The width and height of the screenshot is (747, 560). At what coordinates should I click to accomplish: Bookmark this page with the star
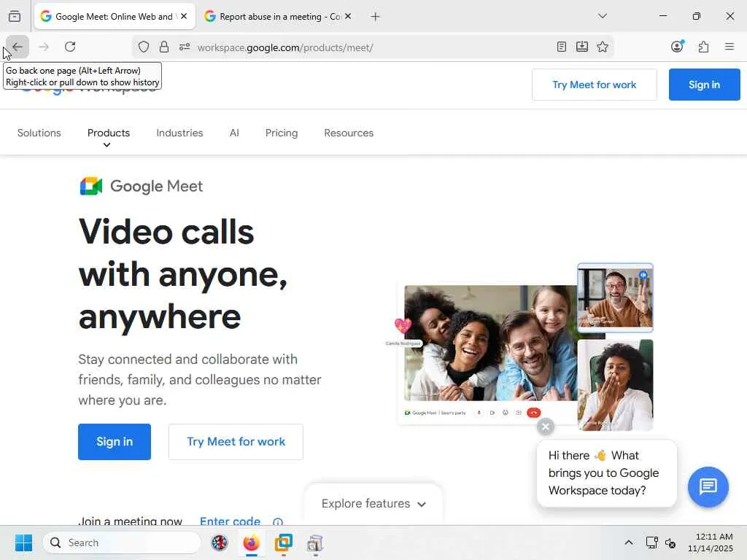(602, 47)
